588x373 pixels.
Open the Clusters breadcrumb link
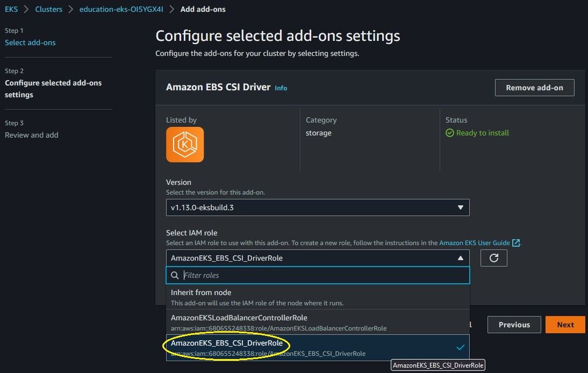pos(49,9)
